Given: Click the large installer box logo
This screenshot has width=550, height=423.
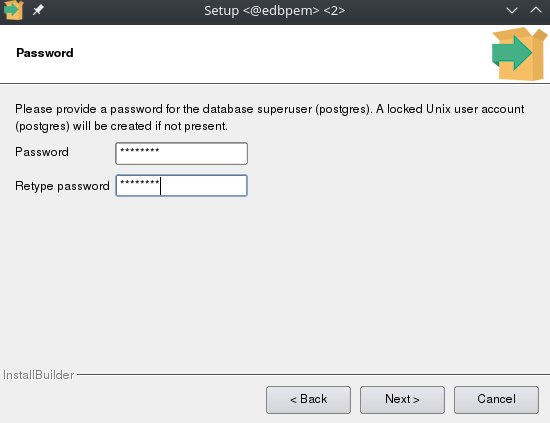Looking at the screenshot, I should (x=519, y=54).
